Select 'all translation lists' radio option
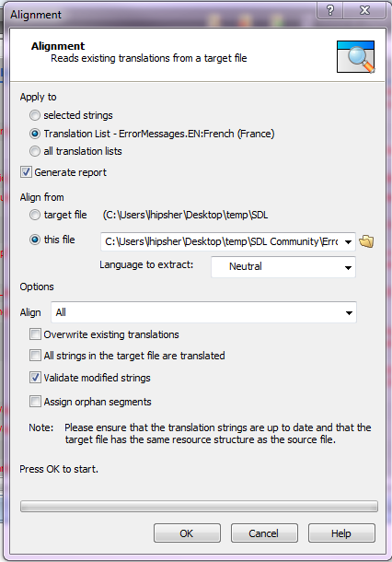This screenshot has height=562, width=392. point(35,151)
